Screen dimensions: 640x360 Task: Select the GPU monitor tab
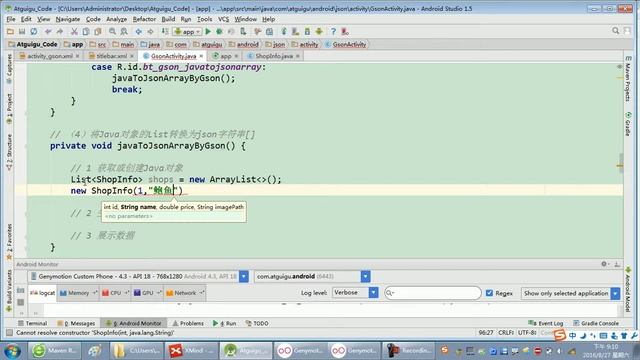[x=147, y=293]
